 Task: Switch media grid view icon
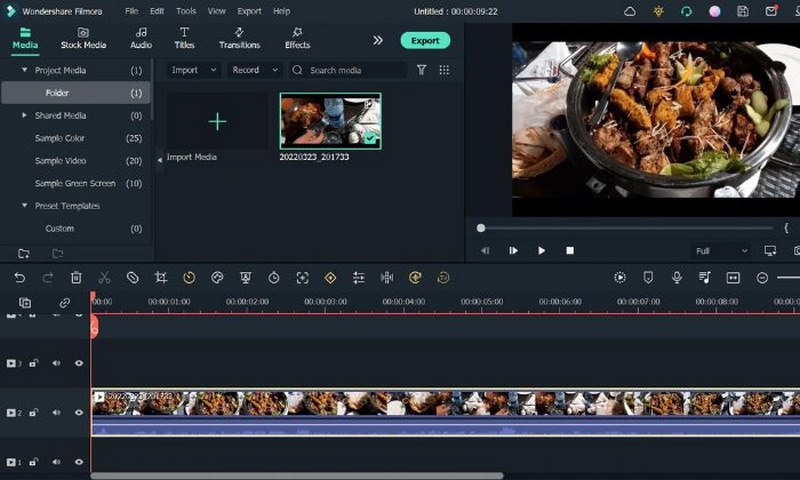[x=444, y=70]
